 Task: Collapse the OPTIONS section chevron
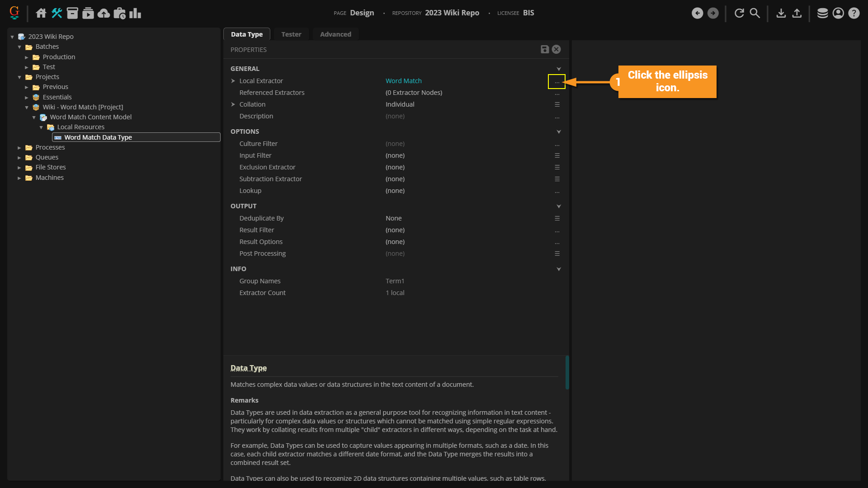pos(559,132)
